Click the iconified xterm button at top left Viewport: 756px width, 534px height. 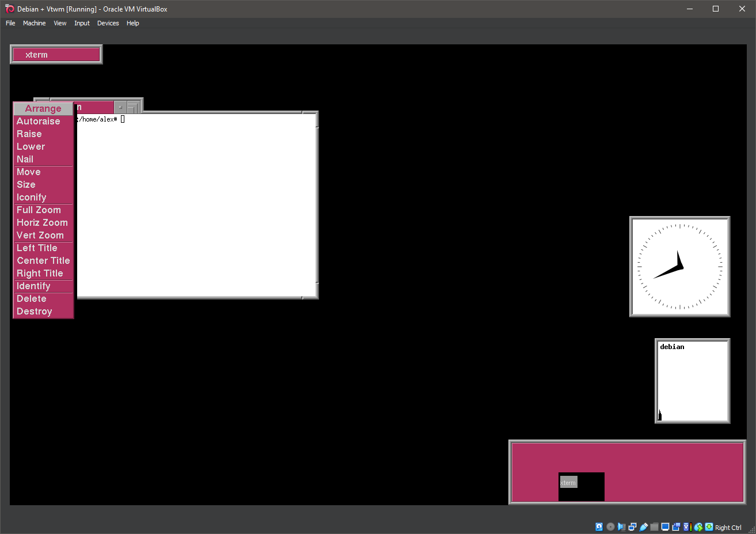coord(56,54)
